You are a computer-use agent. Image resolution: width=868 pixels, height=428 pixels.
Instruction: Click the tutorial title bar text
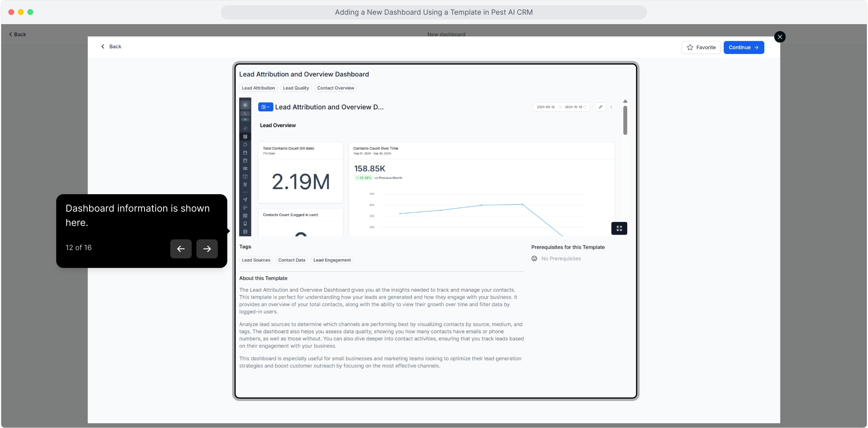[x=434, y=12]
